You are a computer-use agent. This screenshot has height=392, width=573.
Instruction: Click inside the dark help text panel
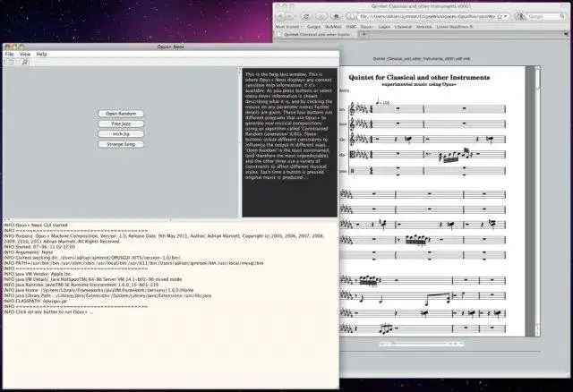289,142
